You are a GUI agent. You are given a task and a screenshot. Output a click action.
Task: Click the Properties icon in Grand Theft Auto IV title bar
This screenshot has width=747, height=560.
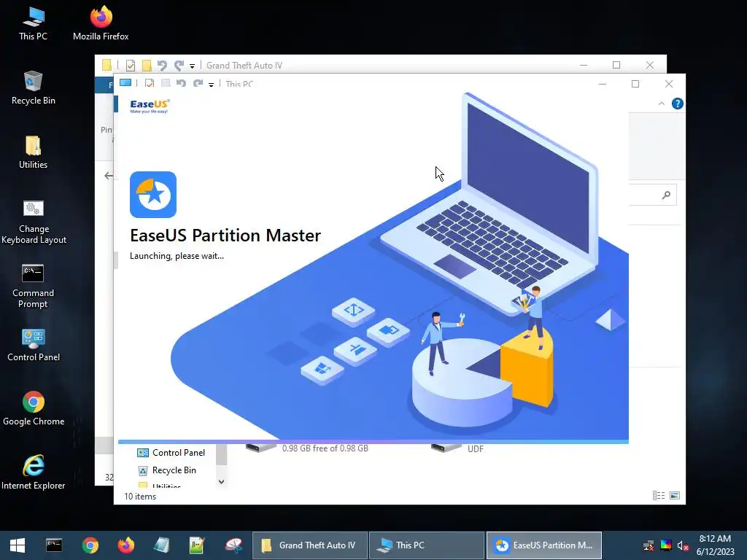click(x=130, y=65)
